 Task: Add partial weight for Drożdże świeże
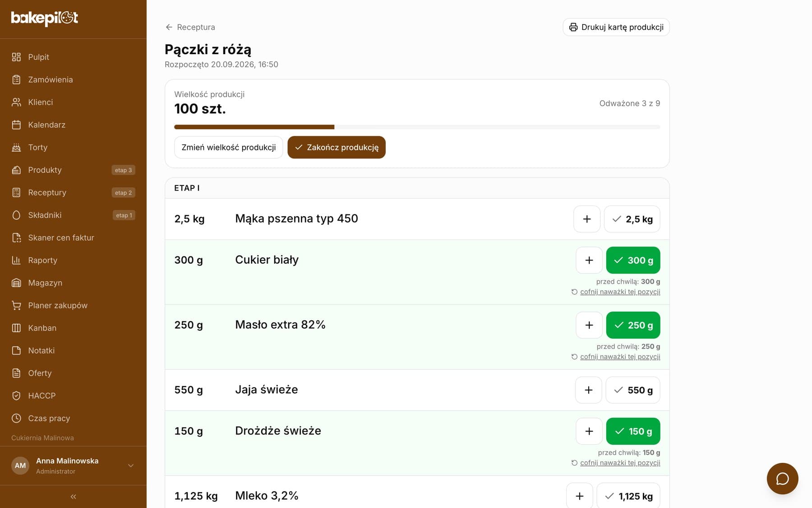pyautogui.click(x=589, y=431)
